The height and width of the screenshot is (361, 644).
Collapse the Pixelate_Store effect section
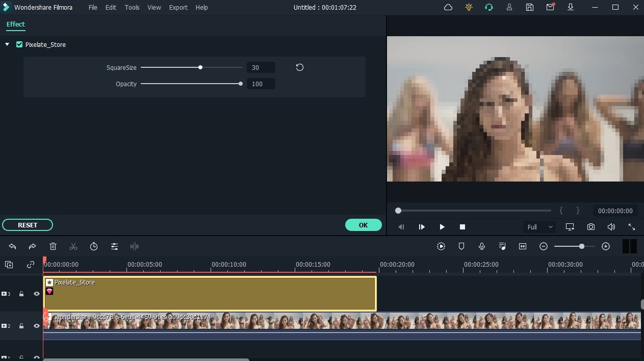click(x=7, y=44)
